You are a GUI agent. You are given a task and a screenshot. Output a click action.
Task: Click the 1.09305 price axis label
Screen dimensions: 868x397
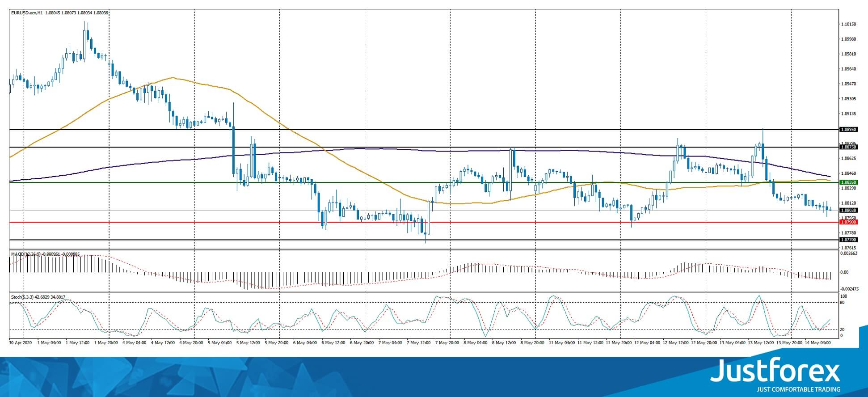pos(848,98)
